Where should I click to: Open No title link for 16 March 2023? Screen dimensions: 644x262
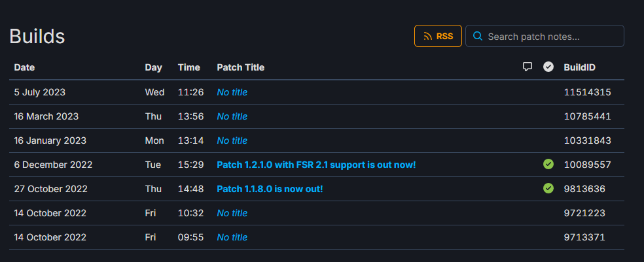coord(232,116)
